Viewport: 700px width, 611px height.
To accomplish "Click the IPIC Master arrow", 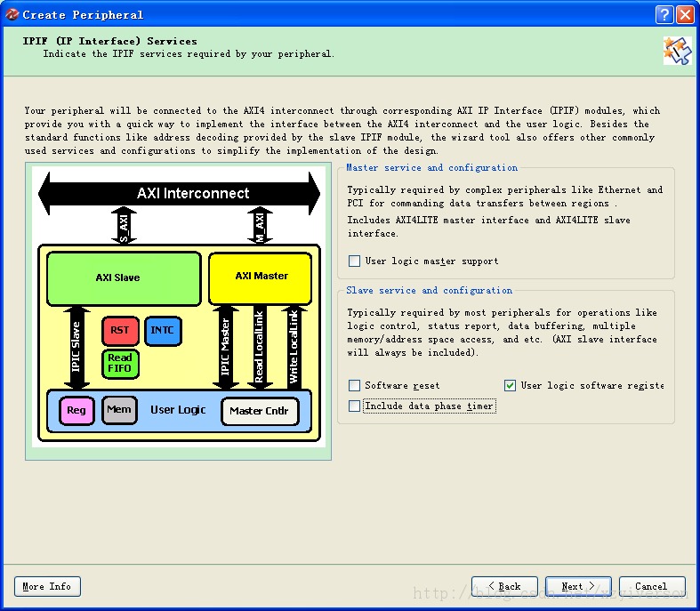I will 225,347.
